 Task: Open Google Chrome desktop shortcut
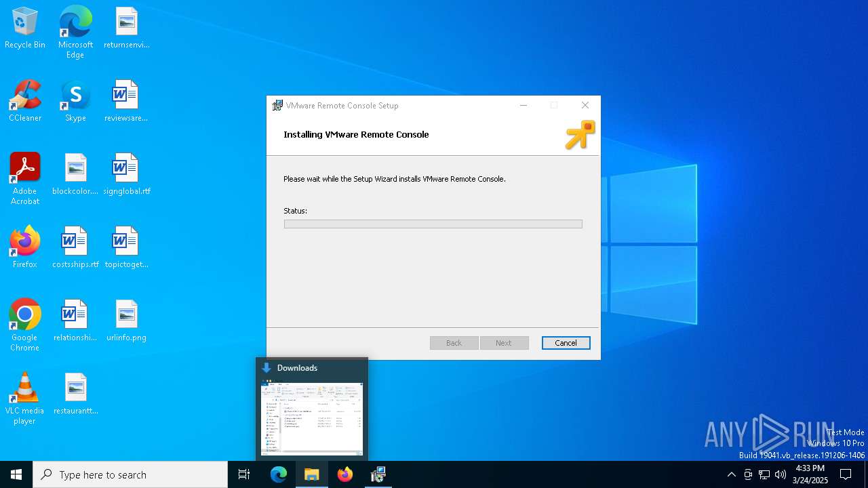click(25, 325)
